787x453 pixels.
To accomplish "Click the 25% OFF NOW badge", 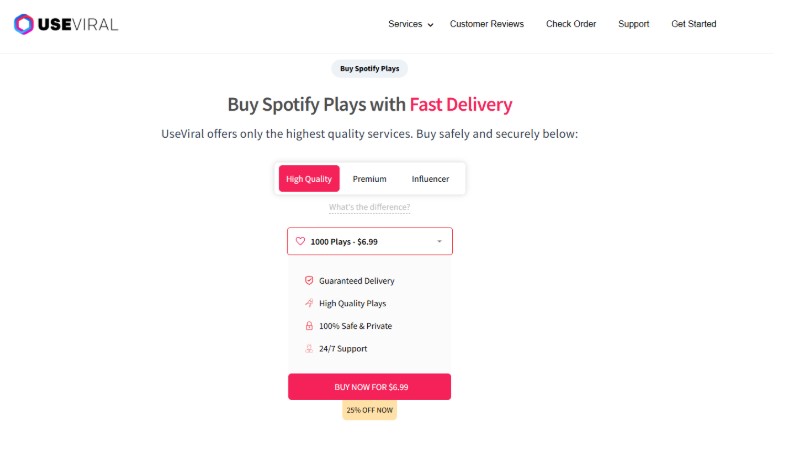I will (369, 410).
